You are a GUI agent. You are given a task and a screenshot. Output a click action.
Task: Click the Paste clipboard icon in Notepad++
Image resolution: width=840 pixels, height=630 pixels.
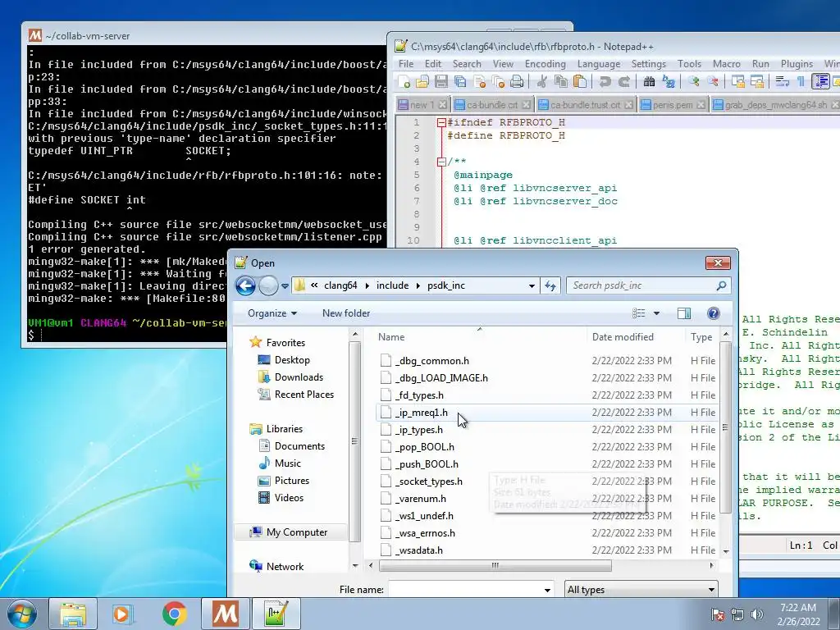tap(580, 81)
